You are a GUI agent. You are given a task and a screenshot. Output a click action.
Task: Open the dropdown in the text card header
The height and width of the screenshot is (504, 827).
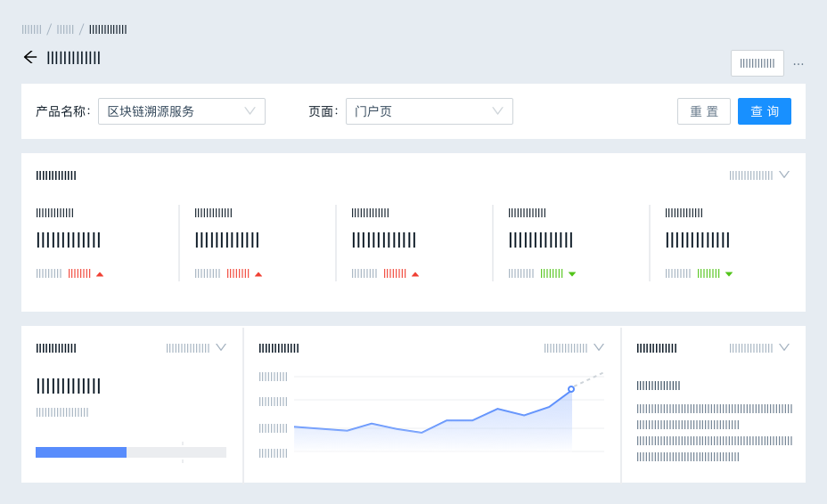(x=759, y=348)
